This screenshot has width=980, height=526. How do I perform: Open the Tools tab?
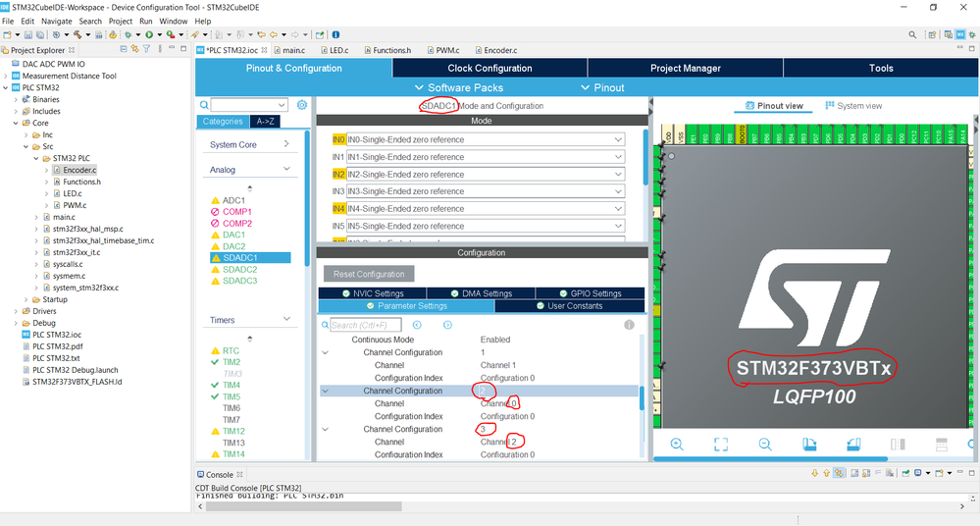click(x=881, y=68)
